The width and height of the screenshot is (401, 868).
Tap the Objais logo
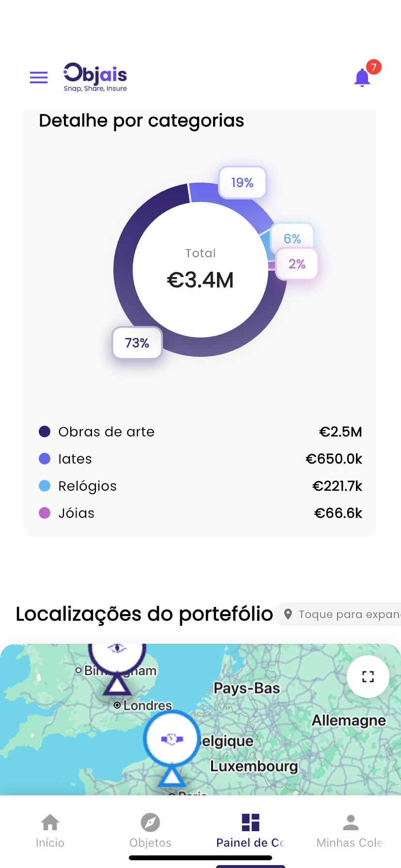(95, 77)
